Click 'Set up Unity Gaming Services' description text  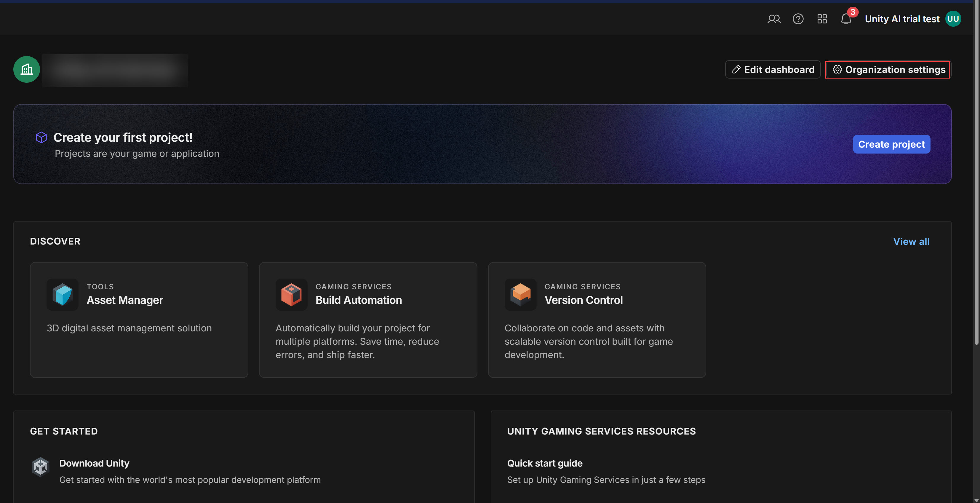click(x=606, y=480)
